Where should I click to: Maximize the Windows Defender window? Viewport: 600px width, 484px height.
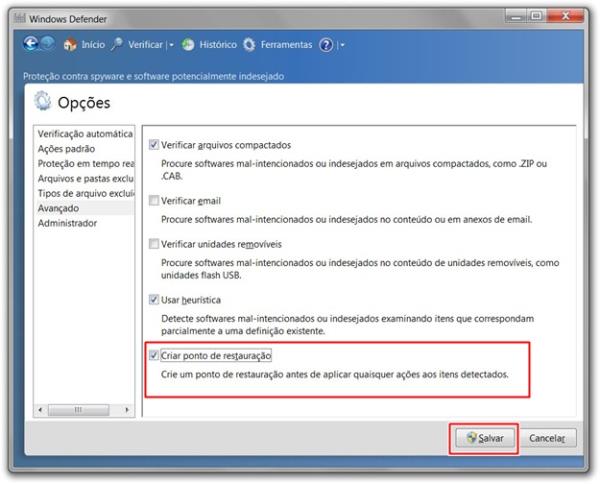pyautogui.click(x=536, y=16)
